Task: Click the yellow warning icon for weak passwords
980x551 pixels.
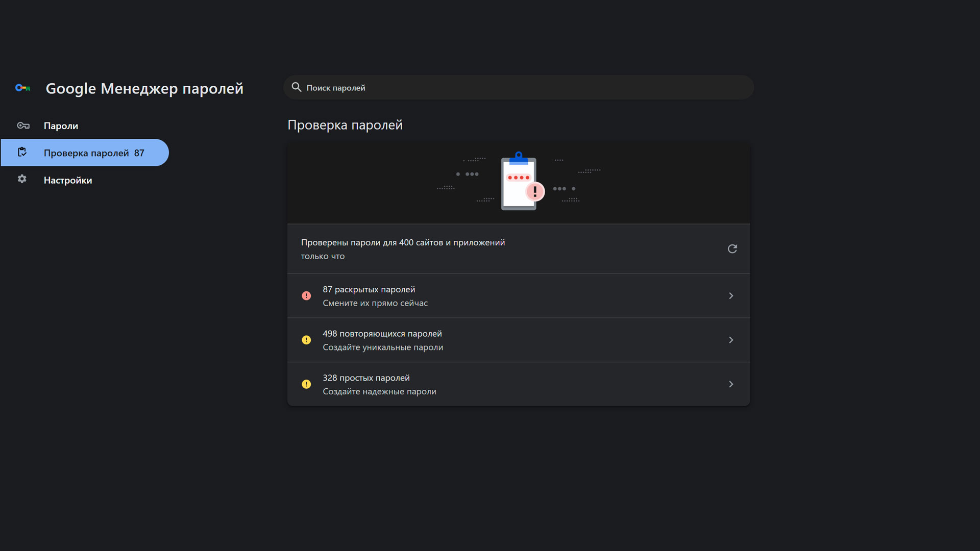Action: click(306, 384)
